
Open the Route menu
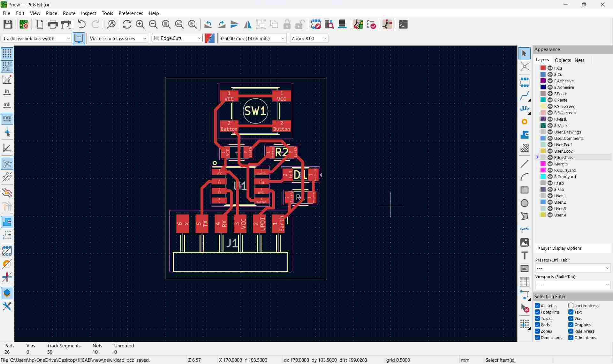[x=69, y=13]
